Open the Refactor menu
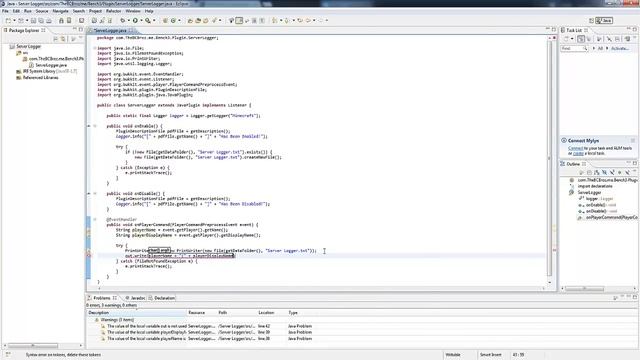This screenshot has width=640, height=360. [x=113, y=11]
